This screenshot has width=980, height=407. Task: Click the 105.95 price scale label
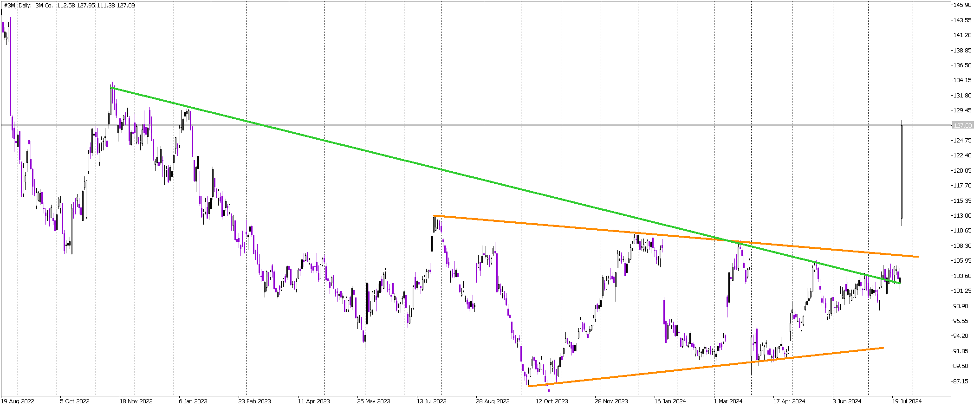[962, 260]
